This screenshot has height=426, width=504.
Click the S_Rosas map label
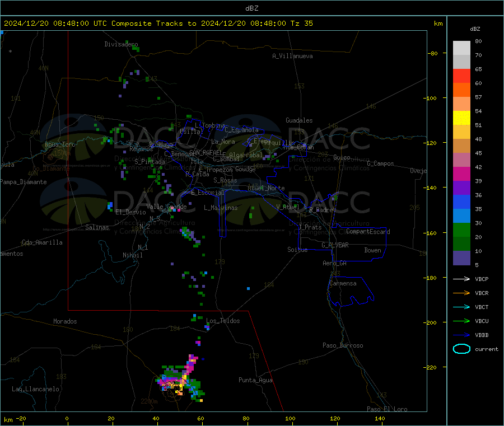click(x=225, y=180)
